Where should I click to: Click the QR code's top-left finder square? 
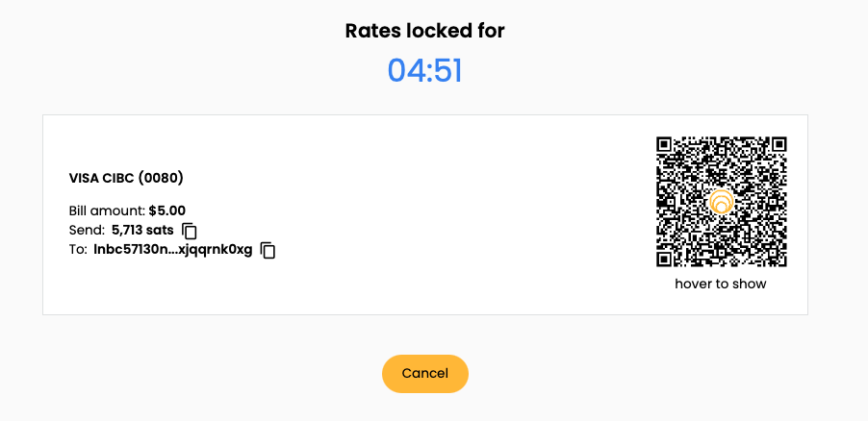coord(666,146)
